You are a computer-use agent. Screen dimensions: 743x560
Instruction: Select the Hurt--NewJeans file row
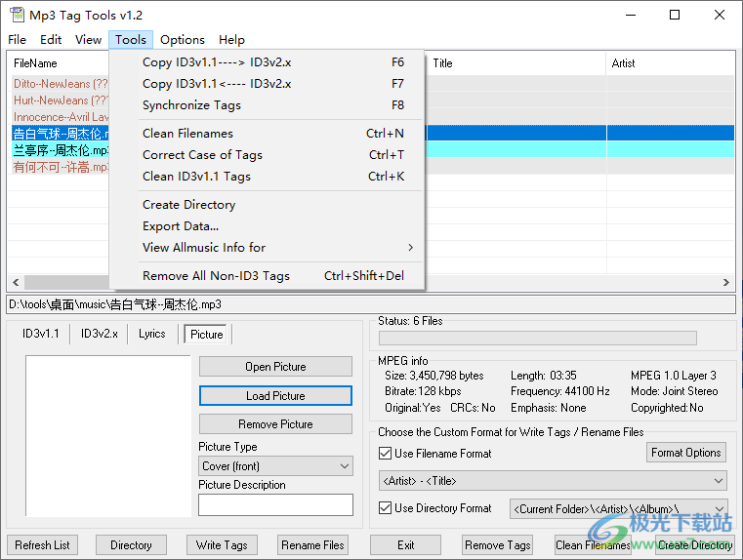[61, 100]
